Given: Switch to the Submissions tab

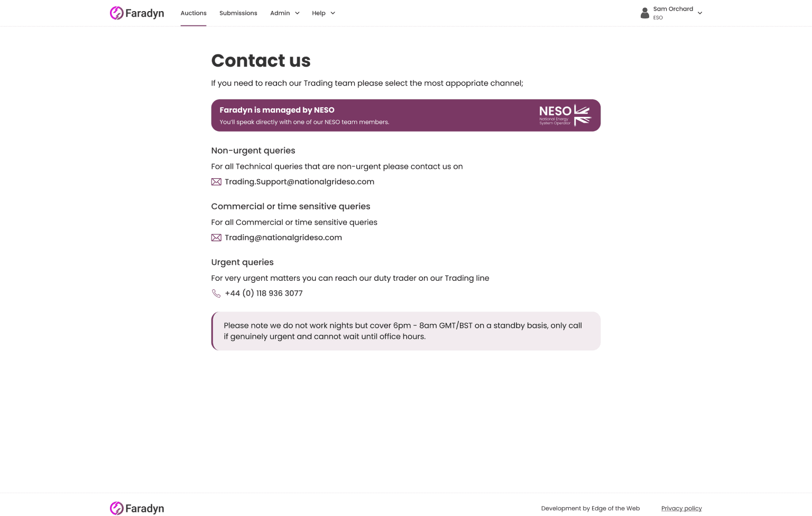Looking at the screenshot, I should coord(238,13).
